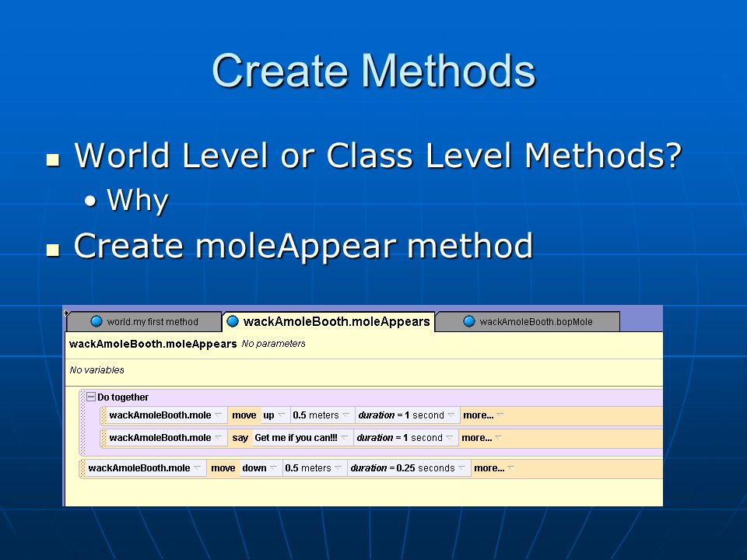Click the Do together label
This screenshot has width=747, height=560.
123,397
